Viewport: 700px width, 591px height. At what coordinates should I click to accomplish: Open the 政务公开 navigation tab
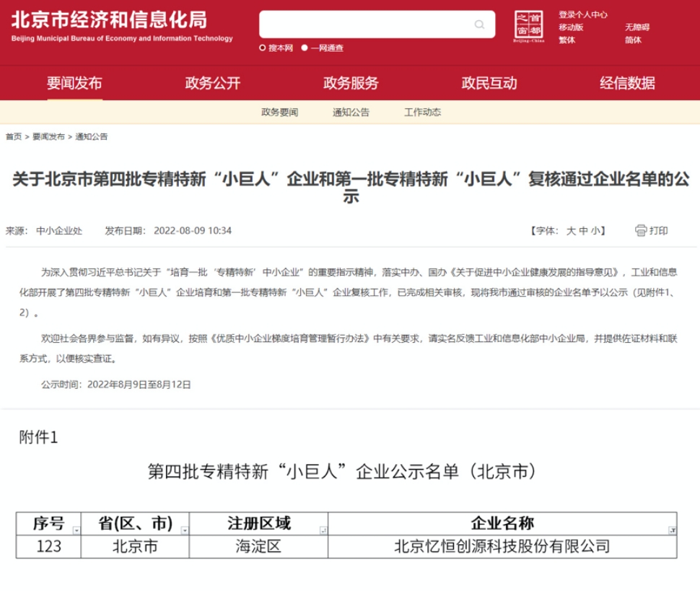click(x=212, y=83)
